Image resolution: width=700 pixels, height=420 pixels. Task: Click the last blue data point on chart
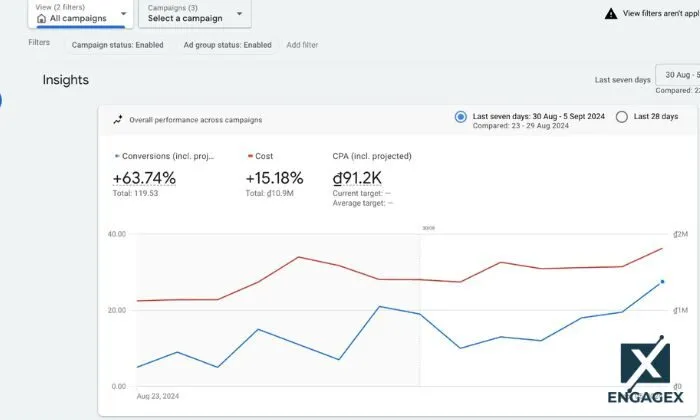(x=662, y=282)
